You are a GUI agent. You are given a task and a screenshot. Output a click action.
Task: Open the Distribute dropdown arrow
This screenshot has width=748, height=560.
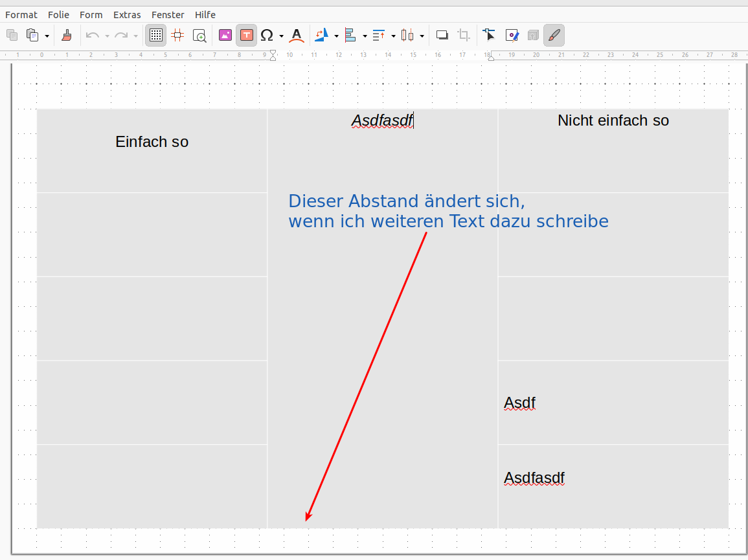coord(422,36)
